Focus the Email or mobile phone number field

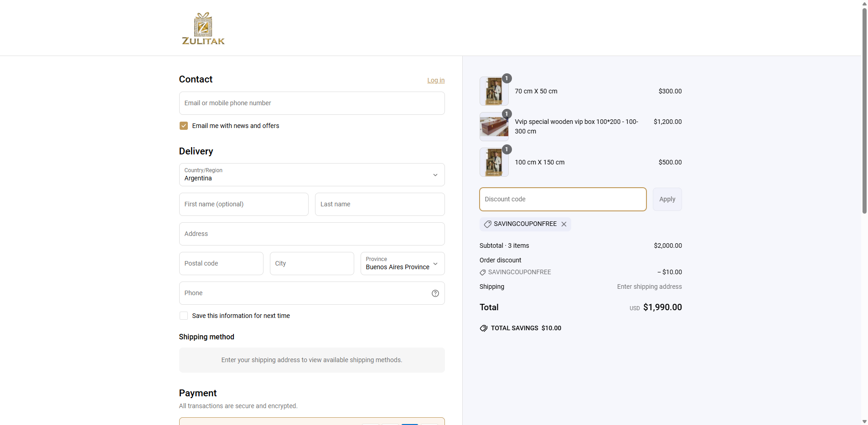point(312,103)
